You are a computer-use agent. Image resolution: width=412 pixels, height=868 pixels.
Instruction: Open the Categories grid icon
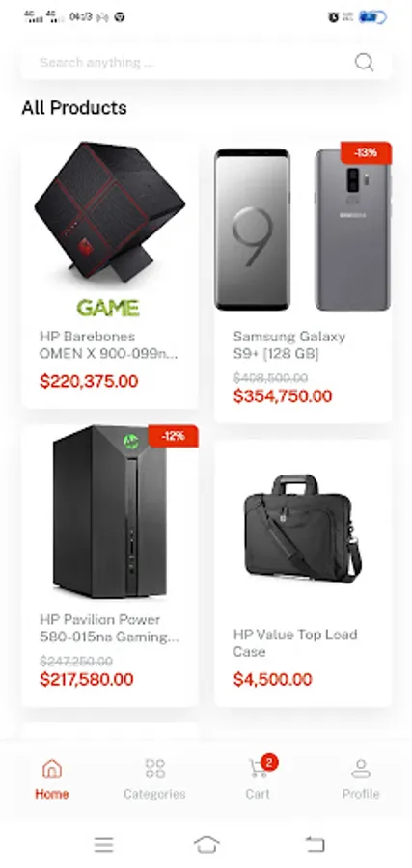pyautogui.click(x=155, y=769)
